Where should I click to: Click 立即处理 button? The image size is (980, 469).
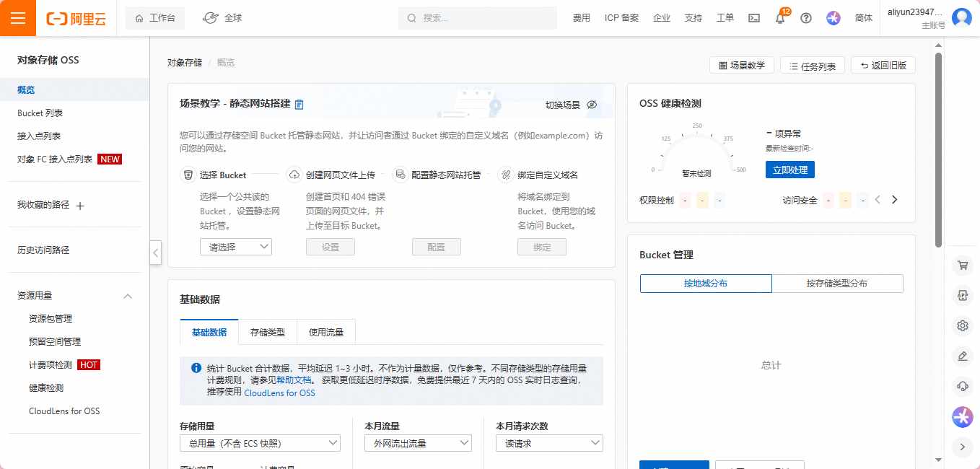(x=790, y=170)
